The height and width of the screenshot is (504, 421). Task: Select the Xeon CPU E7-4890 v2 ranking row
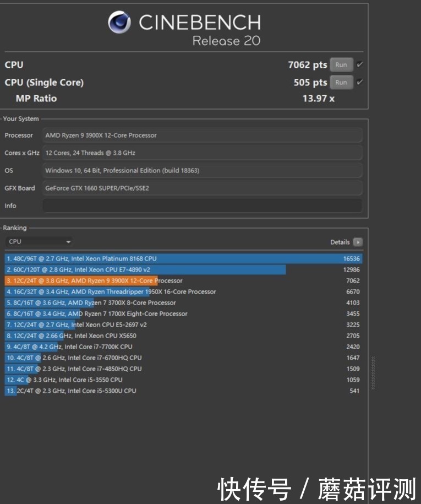[183, 270]
